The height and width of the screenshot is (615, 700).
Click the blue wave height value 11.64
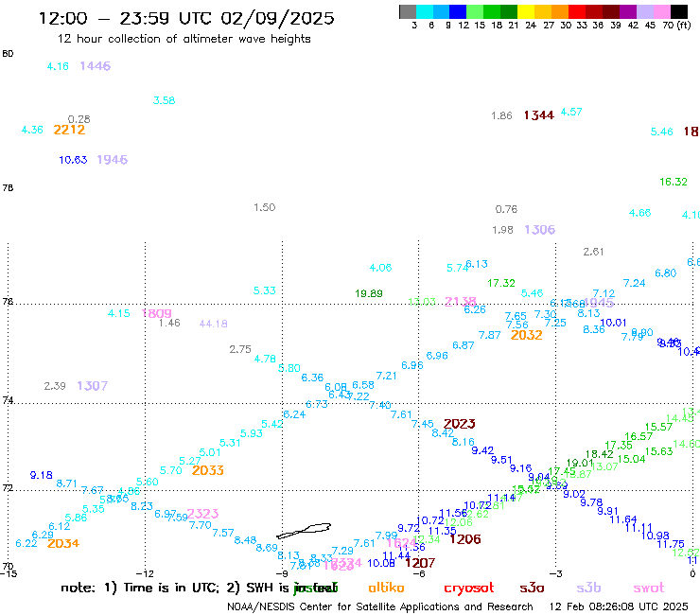pyautogui.click(x=623, y=519)
